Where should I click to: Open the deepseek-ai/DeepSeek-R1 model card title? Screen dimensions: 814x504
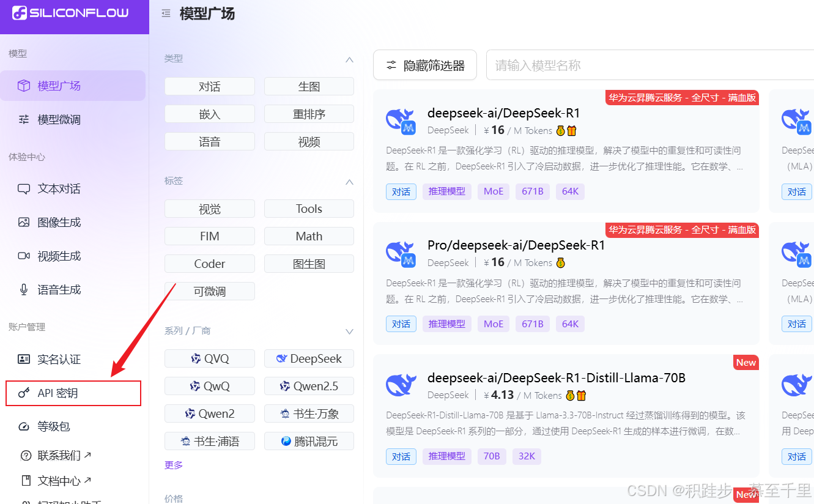503,113
